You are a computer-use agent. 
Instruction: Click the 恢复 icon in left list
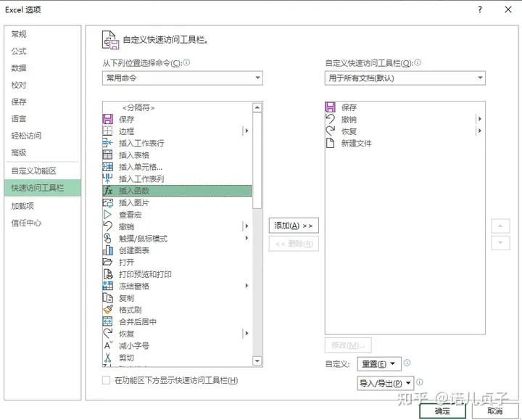[x=107, y=334]
